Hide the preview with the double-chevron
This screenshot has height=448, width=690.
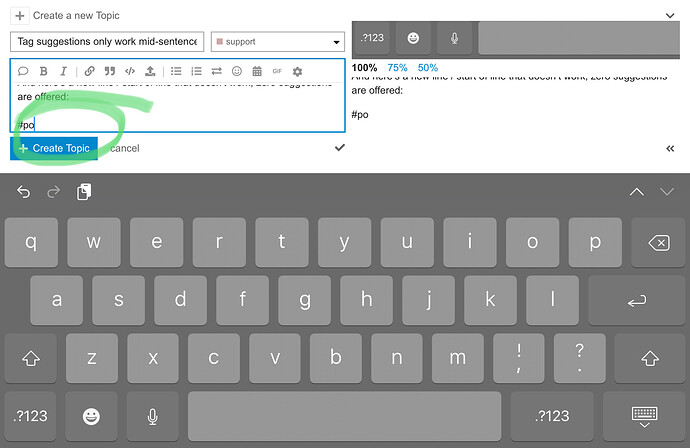(x=670, y=149)
